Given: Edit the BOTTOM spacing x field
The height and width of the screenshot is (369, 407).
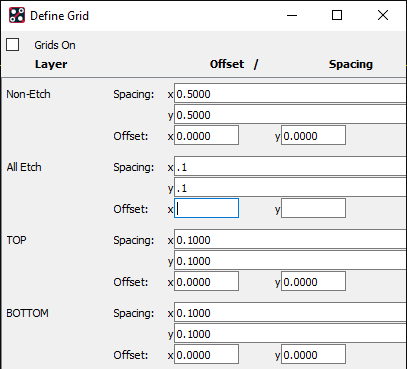Looking at the screenshot, I should (x=290, y=313).
